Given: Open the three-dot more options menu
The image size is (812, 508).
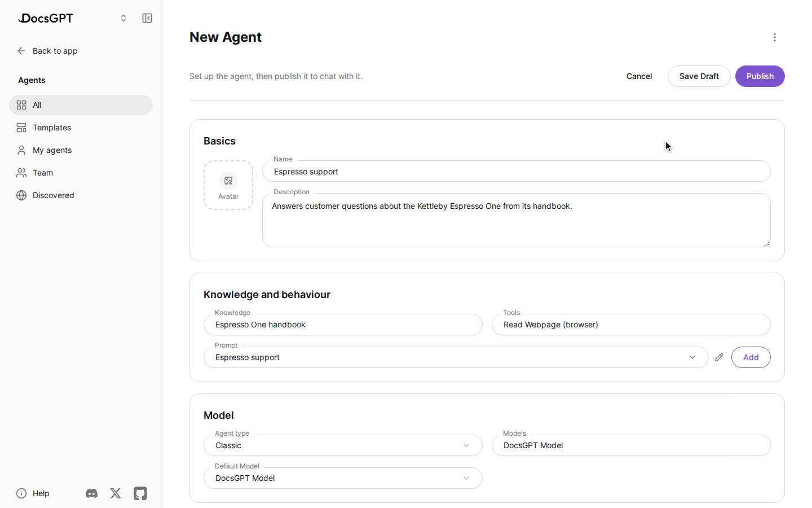Looking at the screenshot, I should pos(775,37).
